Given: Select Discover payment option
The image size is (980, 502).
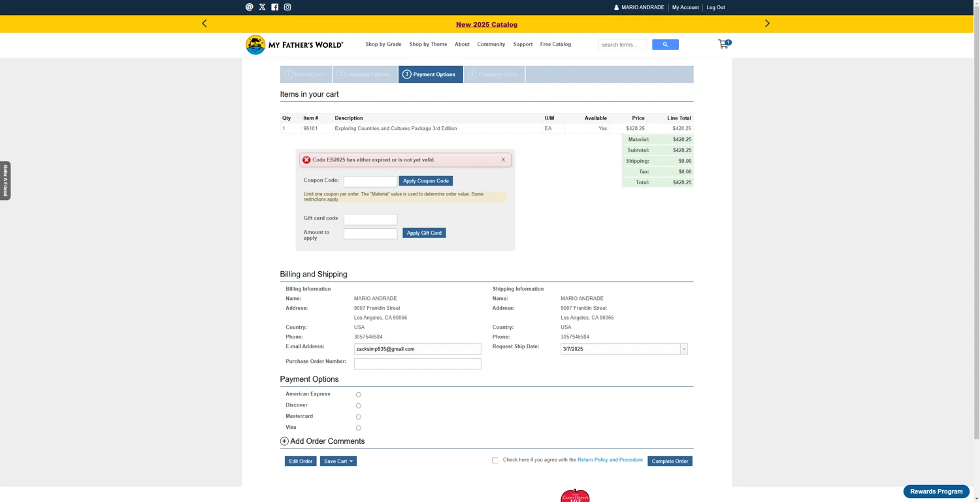Looking at the screenshot, I should [x=358, y=406].
